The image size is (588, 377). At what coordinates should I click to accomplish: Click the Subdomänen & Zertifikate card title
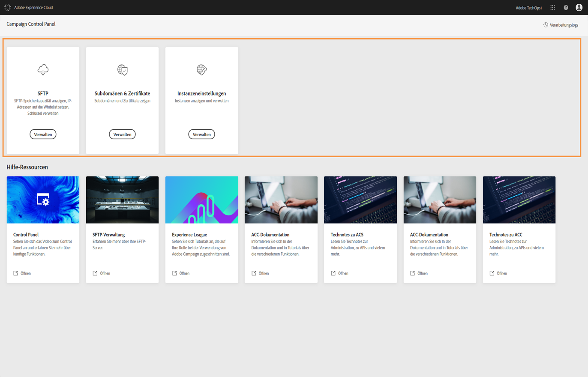pos(123,93)
